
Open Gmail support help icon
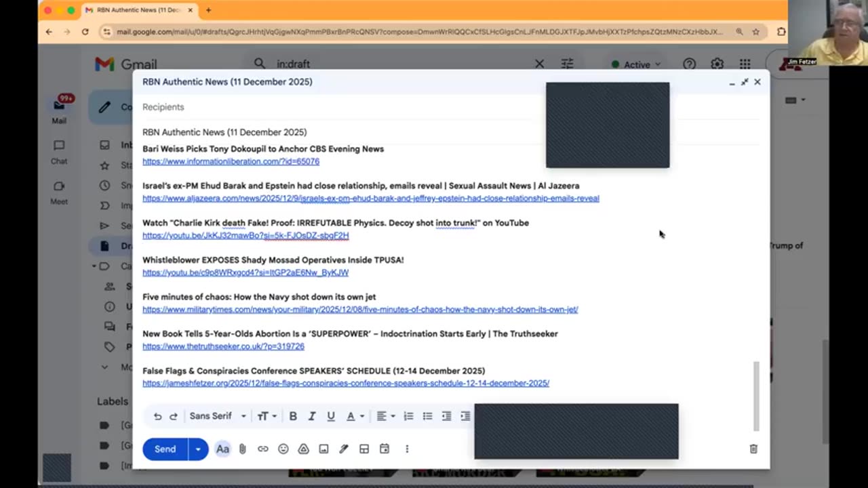[689, 64]
